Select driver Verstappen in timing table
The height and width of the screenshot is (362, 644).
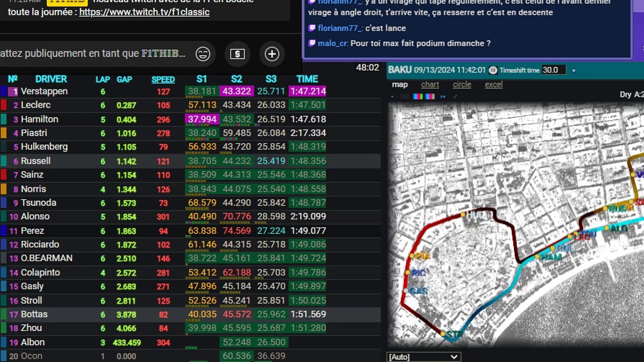click(44, 92)
